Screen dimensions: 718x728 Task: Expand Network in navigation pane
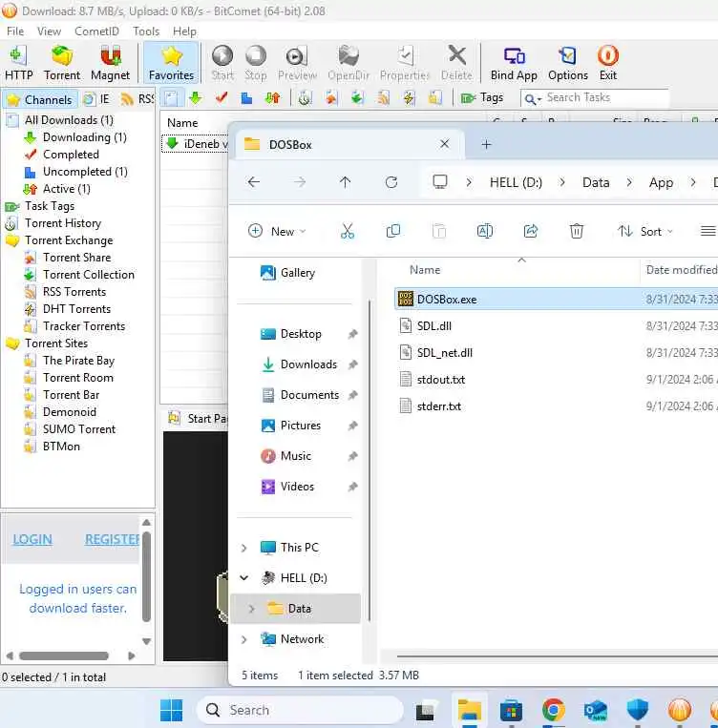[244, 639]
